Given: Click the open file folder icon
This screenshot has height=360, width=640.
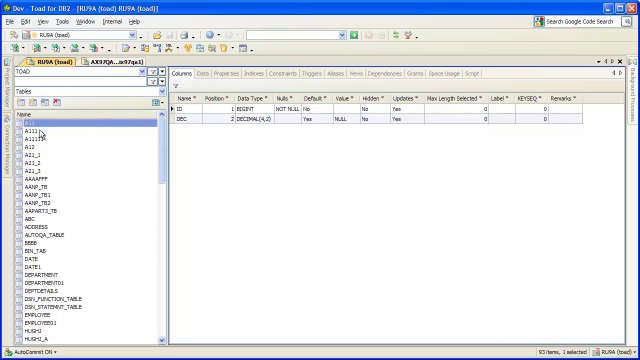Looking at the screenshot, I should (157, 35).
